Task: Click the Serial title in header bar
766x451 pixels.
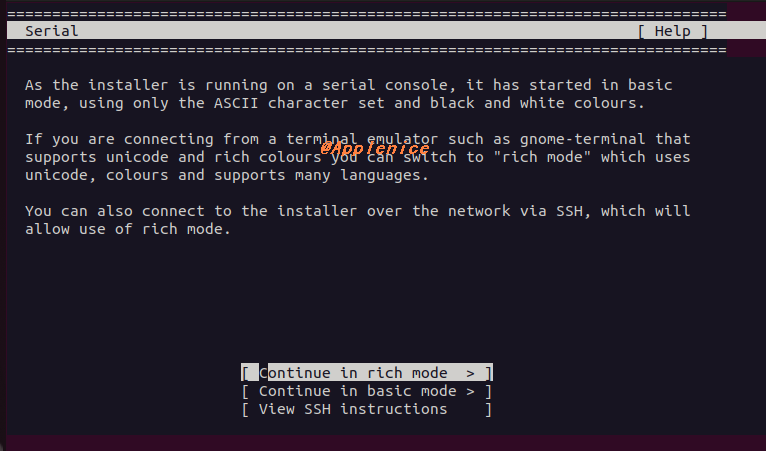Action: [x=51, y=31]
